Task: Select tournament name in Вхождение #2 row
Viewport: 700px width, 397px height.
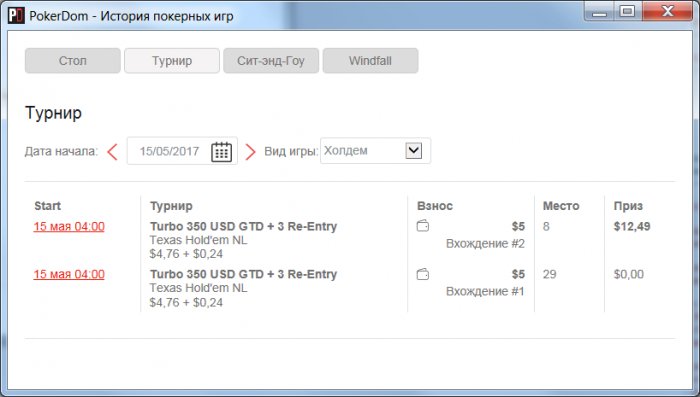Action: tap(243, 226)
